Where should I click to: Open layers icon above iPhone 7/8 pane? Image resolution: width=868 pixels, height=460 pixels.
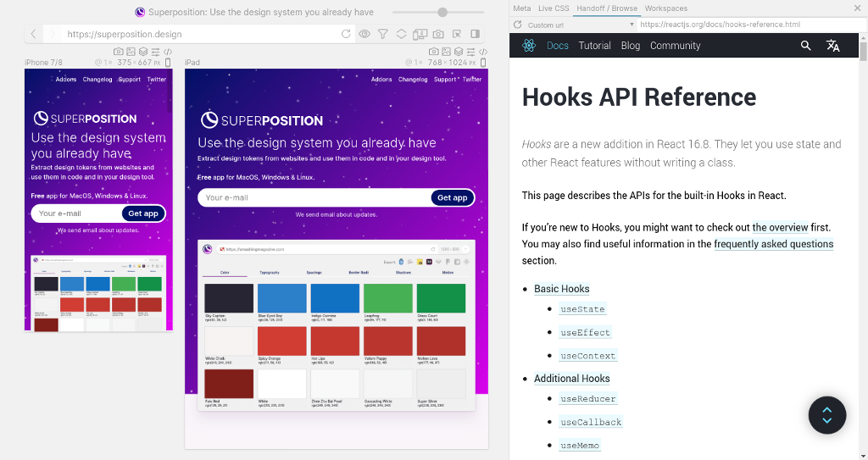pyautogui.click(x=143, y=52)
